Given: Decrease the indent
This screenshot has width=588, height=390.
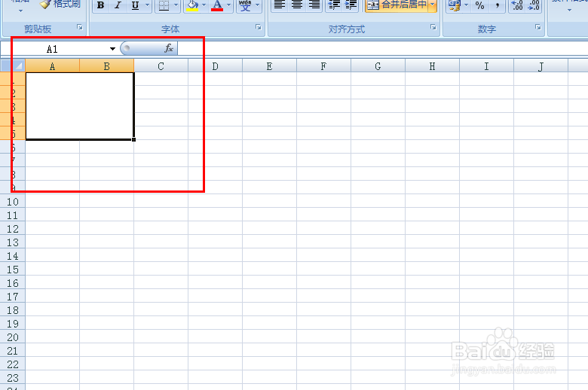Looking at the screenshot, I should click(x=333, y=5).
